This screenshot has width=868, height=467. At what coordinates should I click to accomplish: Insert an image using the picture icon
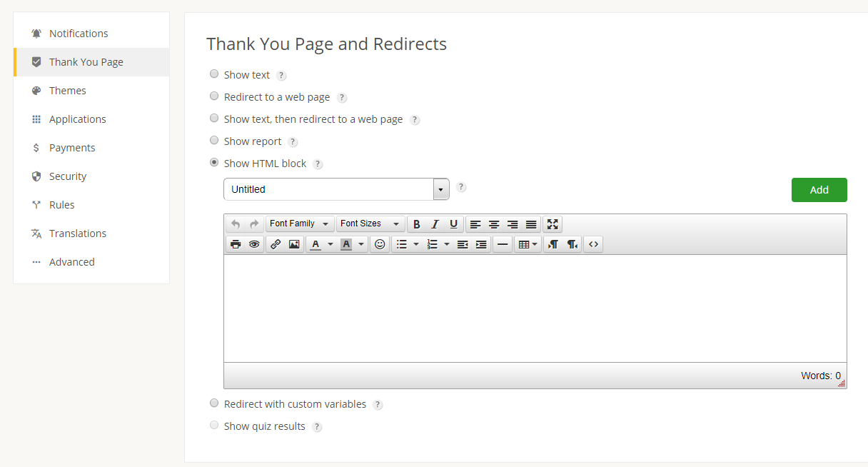click(294, 244)
